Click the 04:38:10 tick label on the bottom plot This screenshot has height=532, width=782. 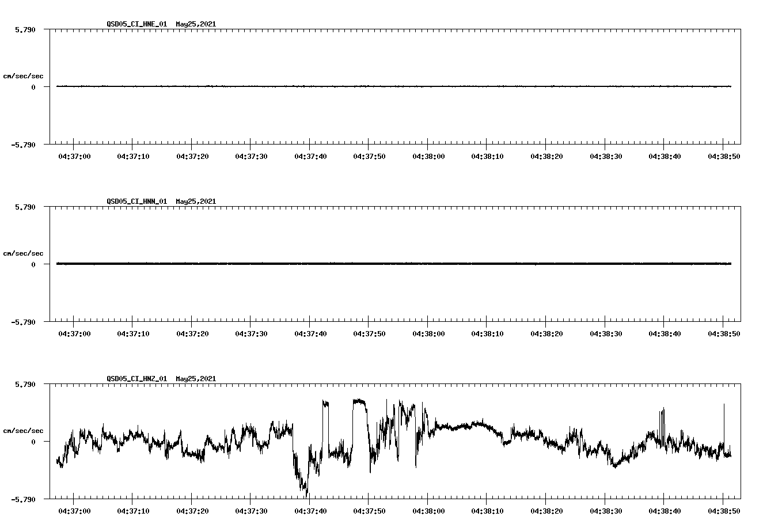[487, 509]
